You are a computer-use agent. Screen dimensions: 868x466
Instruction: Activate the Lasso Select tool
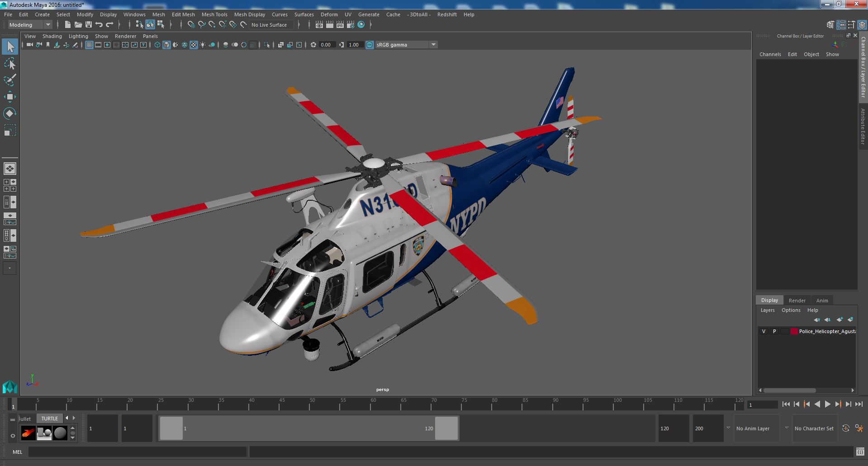point(10,64)
